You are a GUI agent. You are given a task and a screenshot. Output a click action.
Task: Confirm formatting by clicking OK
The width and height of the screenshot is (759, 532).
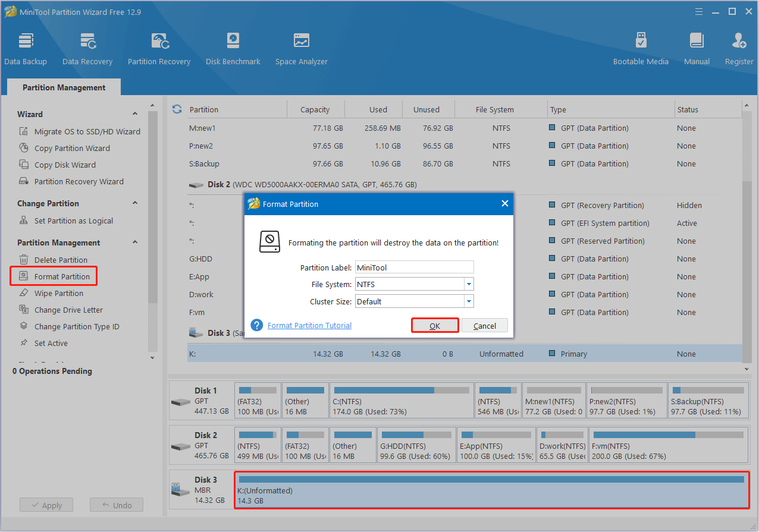435,325
